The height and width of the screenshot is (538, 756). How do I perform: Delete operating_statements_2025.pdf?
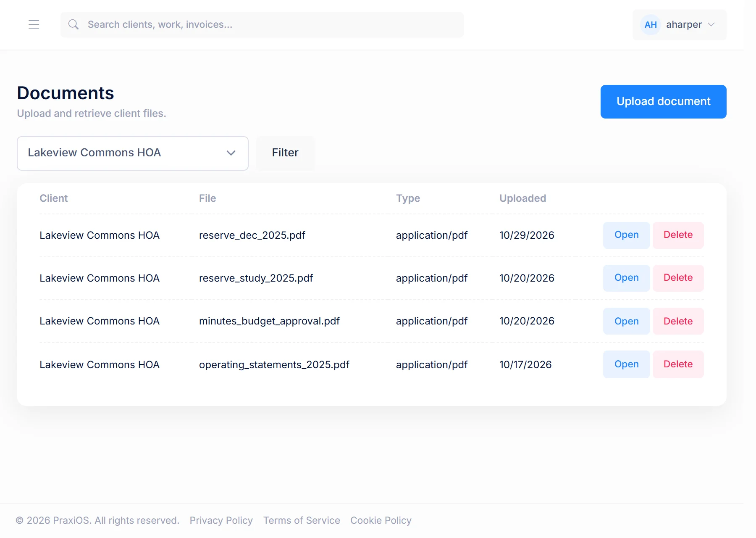point(678,364)
